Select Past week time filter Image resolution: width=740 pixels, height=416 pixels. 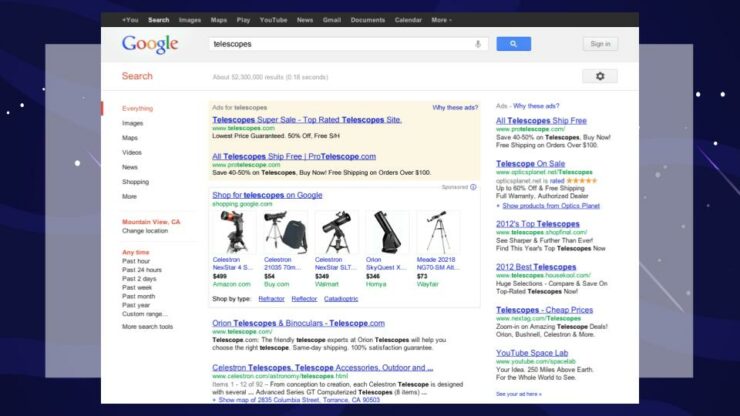(x=137, y=287)
